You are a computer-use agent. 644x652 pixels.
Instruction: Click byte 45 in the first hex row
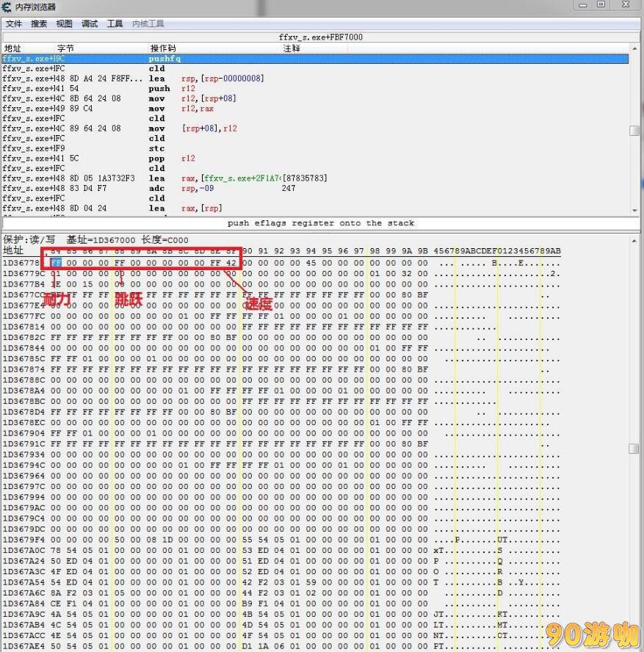coord(311,263)
